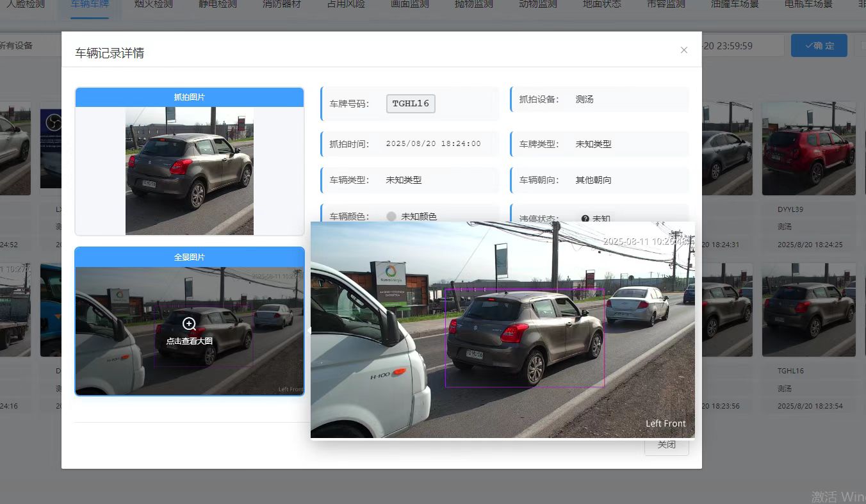Click the gray 未知颜色 color dot
Image resolution: width=866 pixels, height=504 pixels.
tap(391, 216)
